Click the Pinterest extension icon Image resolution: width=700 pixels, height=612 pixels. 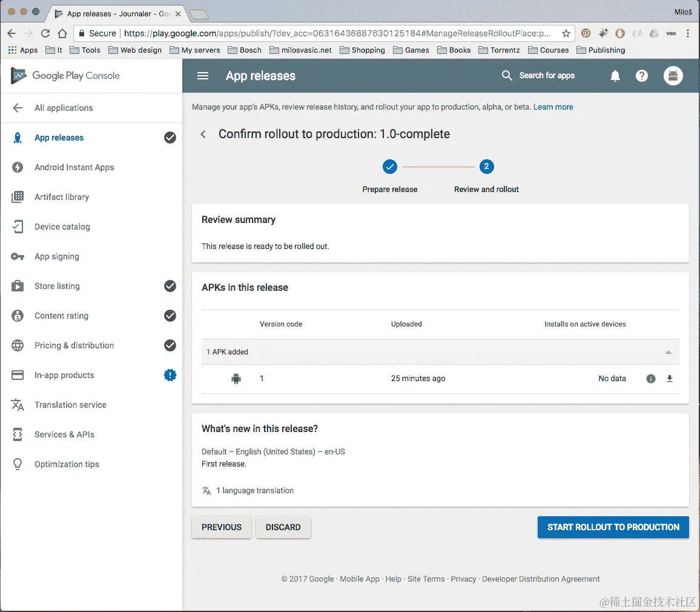(586, 33)
